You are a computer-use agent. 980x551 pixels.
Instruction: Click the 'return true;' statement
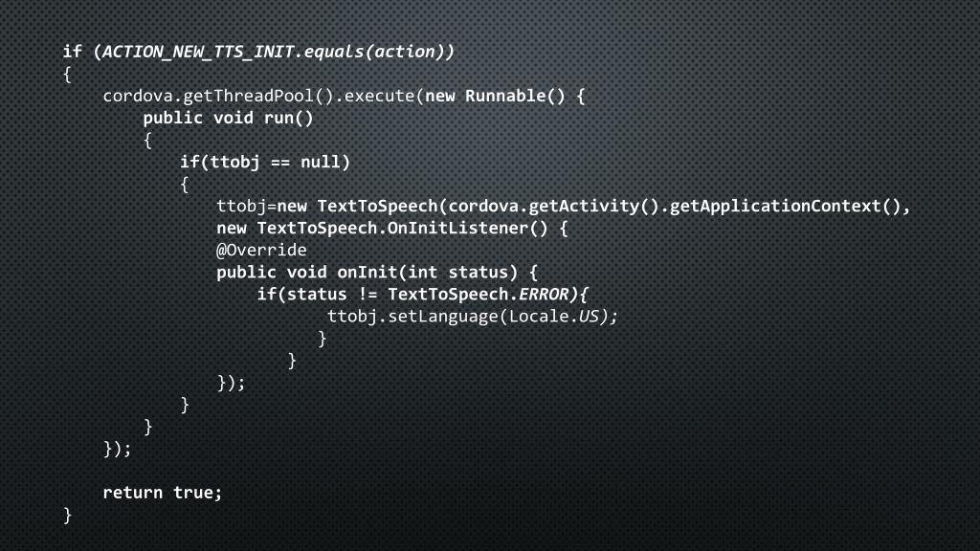coord(163,493)
